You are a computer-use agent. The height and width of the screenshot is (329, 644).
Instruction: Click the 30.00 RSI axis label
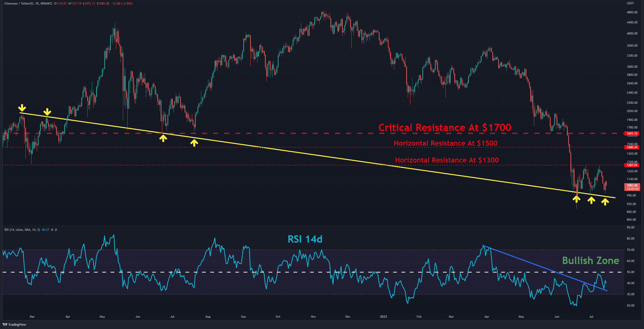(630, 294)
